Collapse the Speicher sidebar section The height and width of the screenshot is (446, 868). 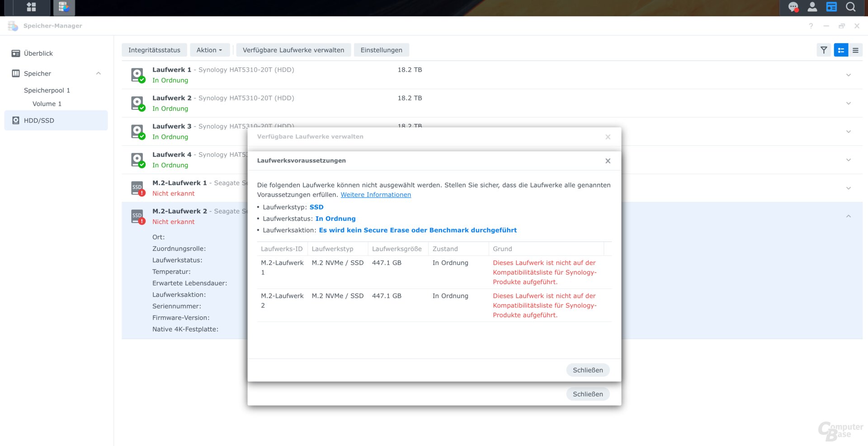pos(99,73)
